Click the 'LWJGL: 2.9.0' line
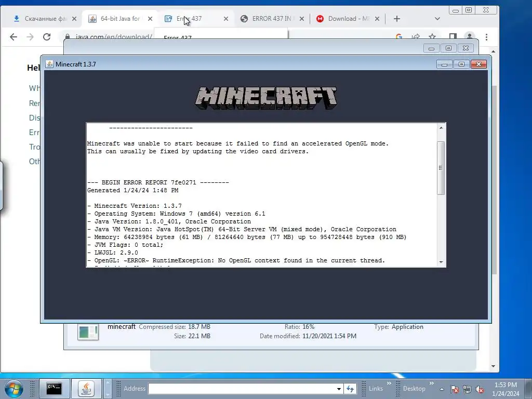The image size is (532, 399). click(x=113, y=253)
